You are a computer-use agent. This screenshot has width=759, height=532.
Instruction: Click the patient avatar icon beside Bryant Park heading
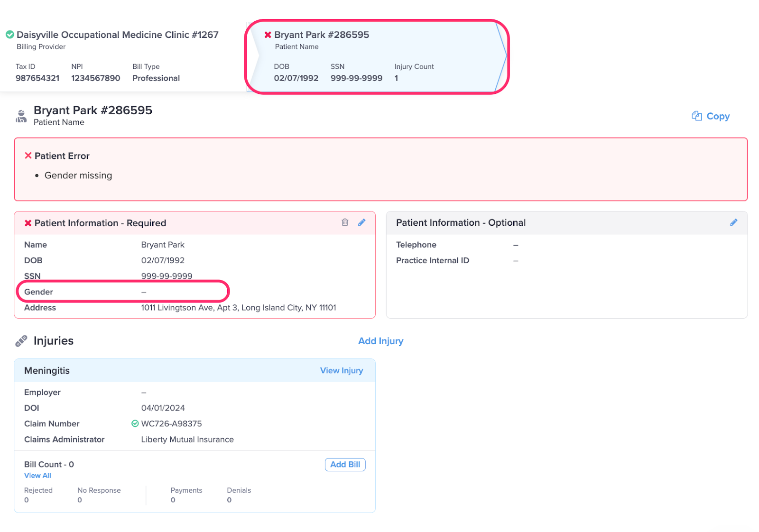(x=21, y=116)
